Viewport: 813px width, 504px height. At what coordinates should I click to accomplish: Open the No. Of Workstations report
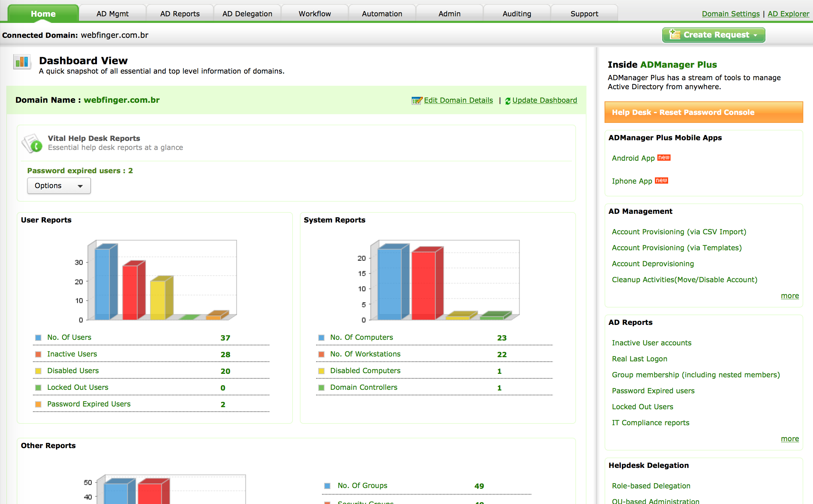coord(365,354)
